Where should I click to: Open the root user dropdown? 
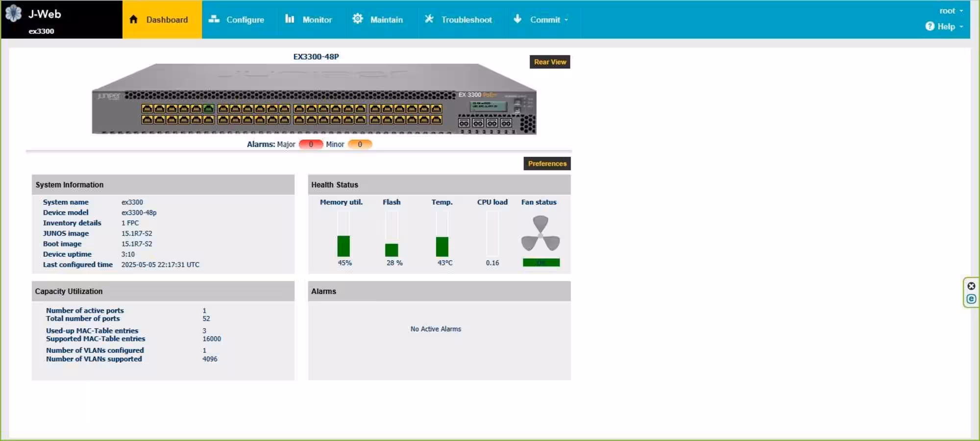951,11
